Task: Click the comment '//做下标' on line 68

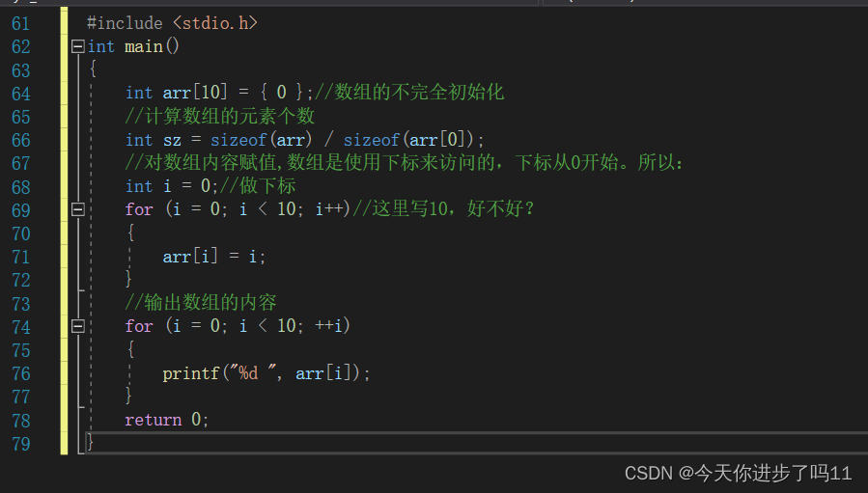Action: coord(258,186)
